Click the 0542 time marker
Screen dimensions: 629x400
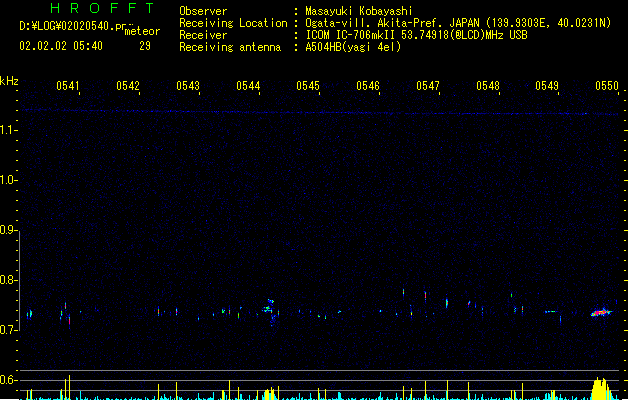click(x=128, y=85)
